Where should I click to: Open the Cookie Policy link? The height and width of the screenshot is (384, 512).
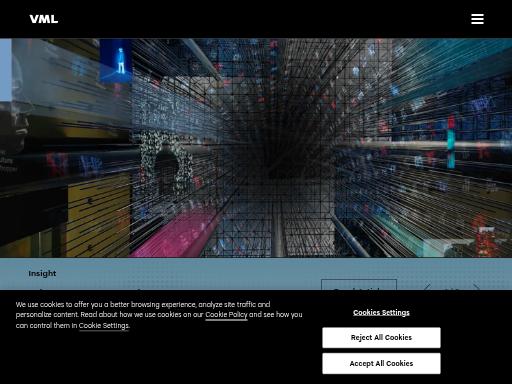(x=226, y=315)
